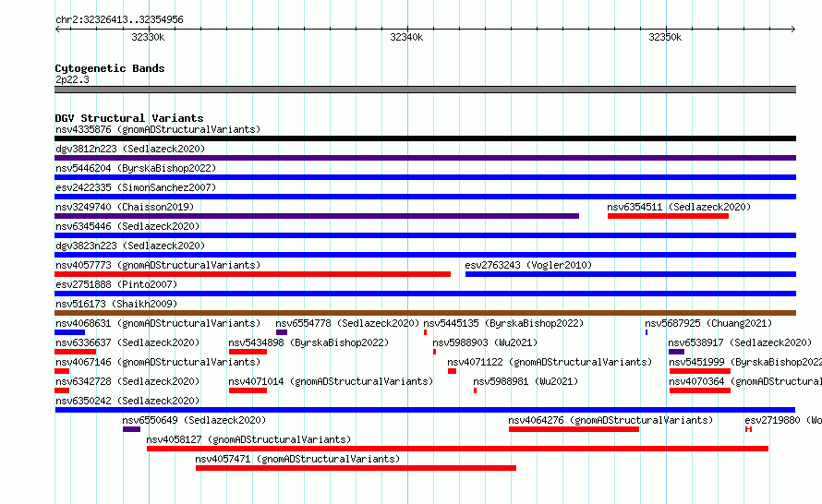
Task: Click the small purple nsv6554778 bar
Action: point(282,332)
